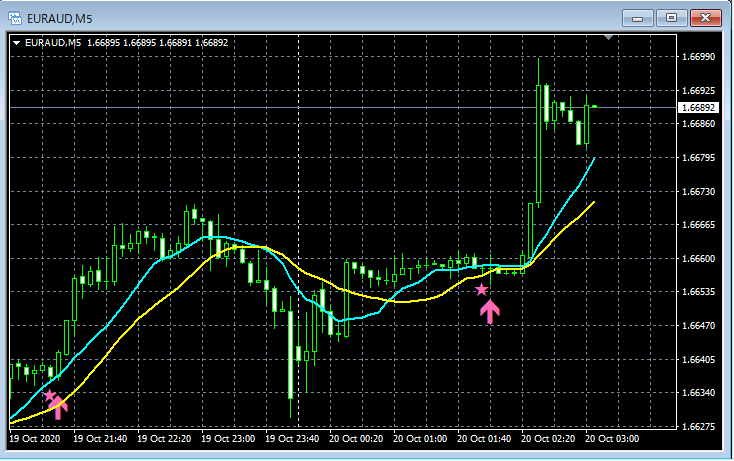The image size is (734, 461).
Task: Click the 1.66860 price scale label
Action: point(698,124)
